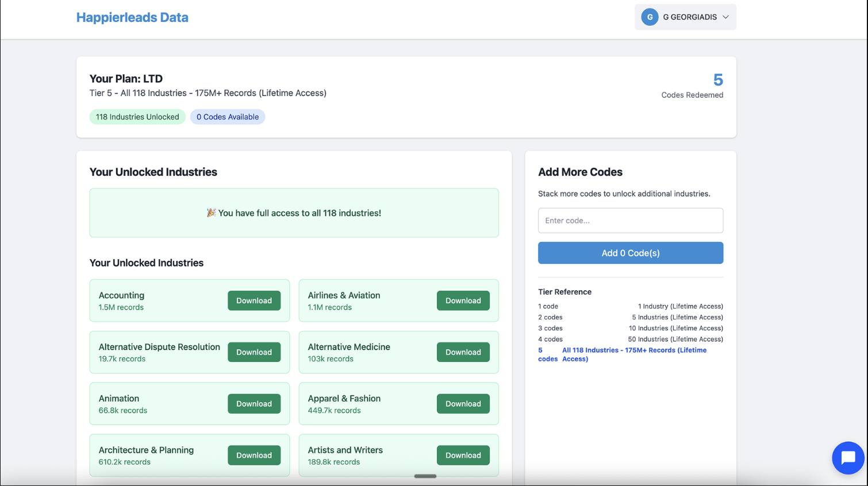
Task: Select the Tier 5 plan description text
Action: tap(208, 93)
